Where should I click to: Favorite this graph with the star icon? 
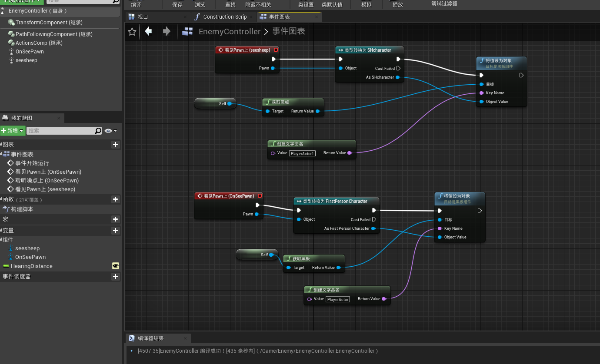[x=132, y=32]
